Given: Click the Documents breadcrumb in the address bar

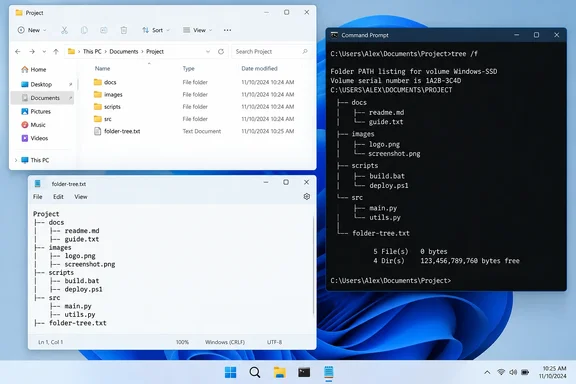Looking at the screenshot, I should [124, 51].
